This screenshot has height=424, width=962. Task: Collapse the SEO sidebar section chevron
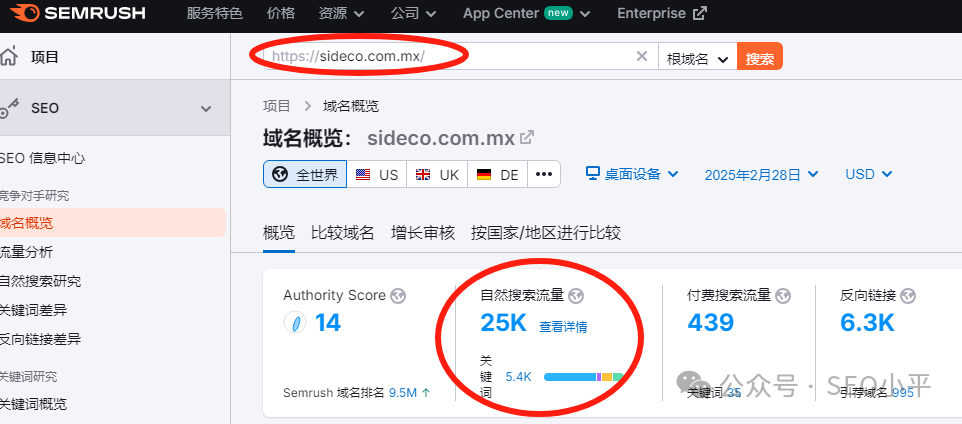pyautogui.click(x=206, y=109)
